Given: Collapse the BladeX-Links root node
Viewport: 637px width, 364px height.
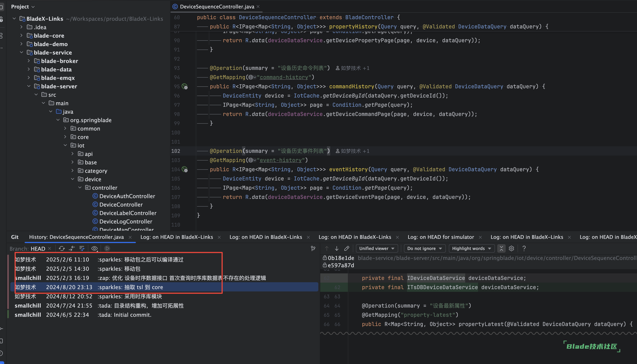Looking at the screenshot, I should coord(14,18).
